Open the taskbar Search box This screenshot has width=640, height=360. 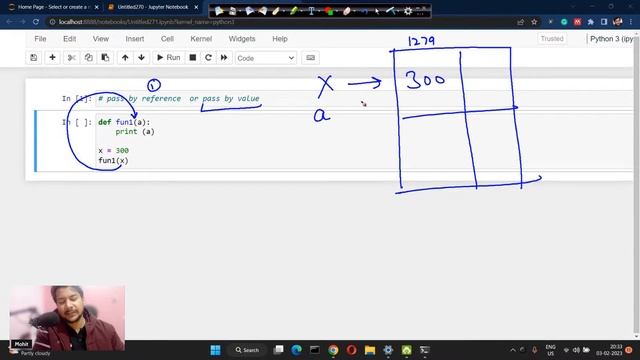(248, 350)
